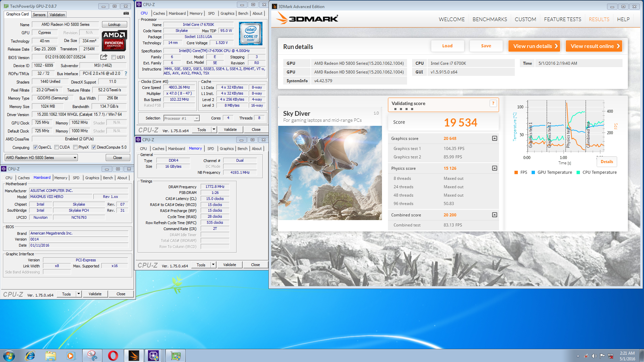Toggle the PhysX computing checkbox

coord(76,147)
